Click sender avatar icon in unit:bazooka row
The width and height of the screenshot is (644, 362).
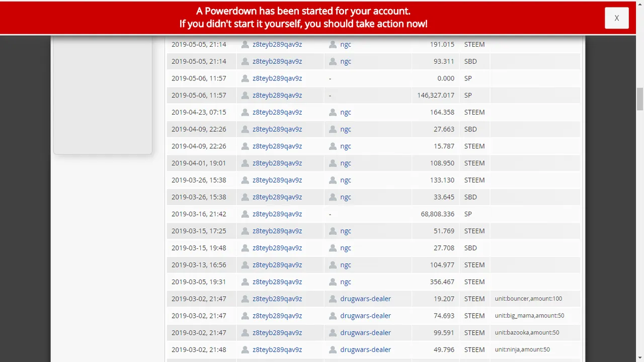pos(245,333)
